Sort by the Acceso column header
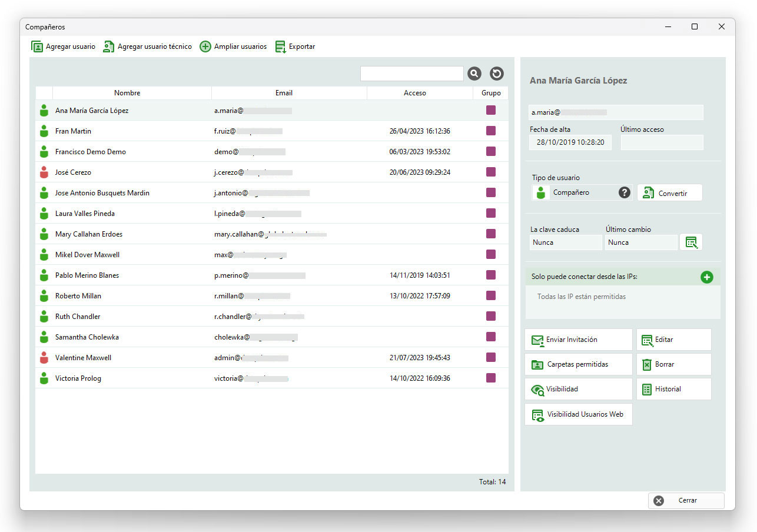The image size is (757, 532). pos(420,93)
